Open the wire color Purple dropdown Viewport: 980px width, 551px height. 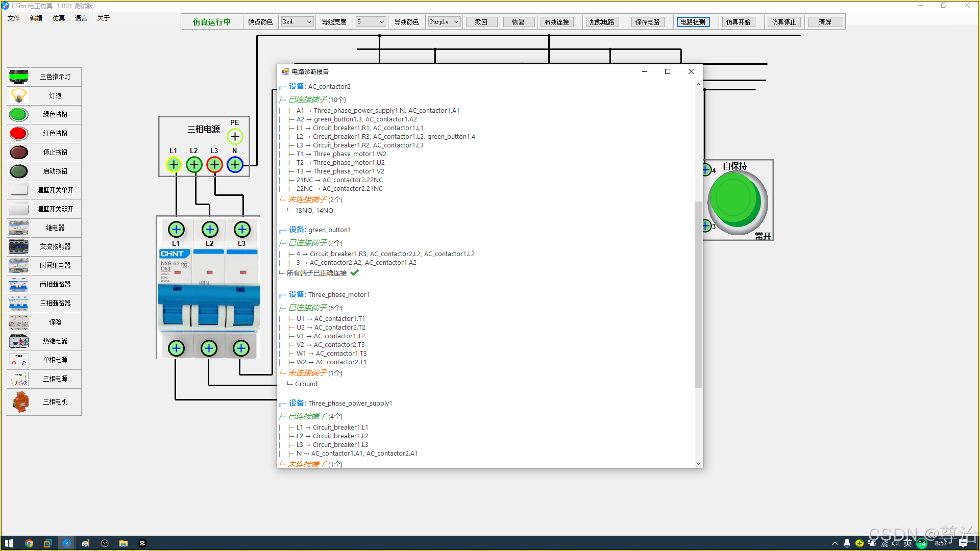pyautogui.click(x=444, y=22)
